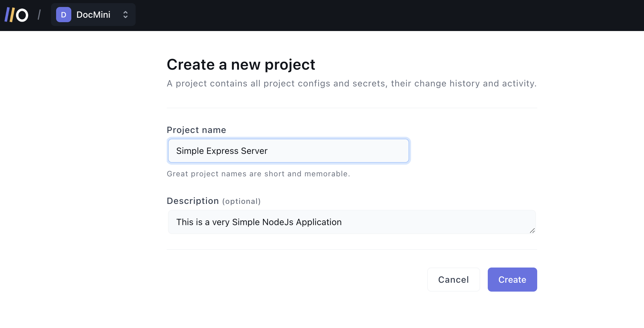Screen dimensions: 644x328
Task: Click the Description textarea resize handle
Action: click(x=532, y=231)
